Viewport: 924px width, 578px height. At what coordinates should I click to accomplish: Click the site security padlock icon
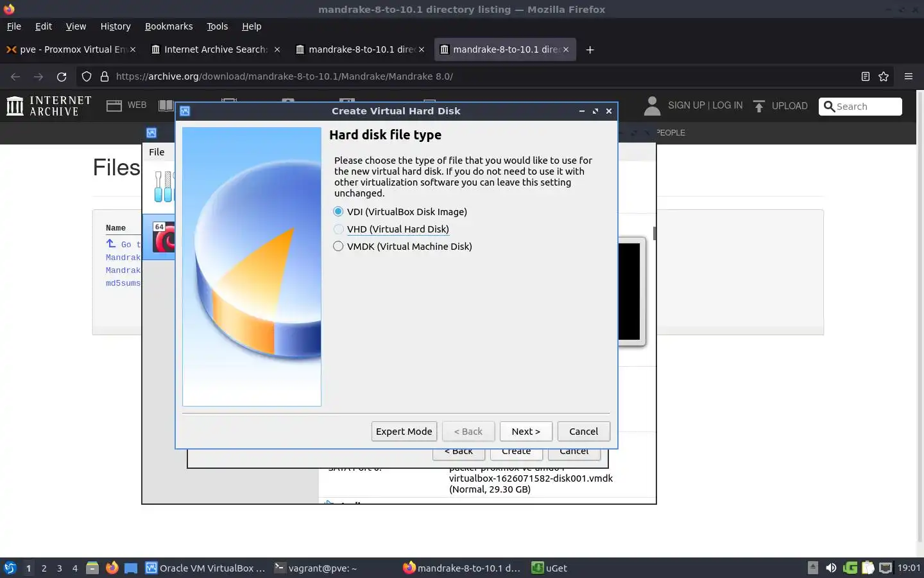tap(105, 76)
